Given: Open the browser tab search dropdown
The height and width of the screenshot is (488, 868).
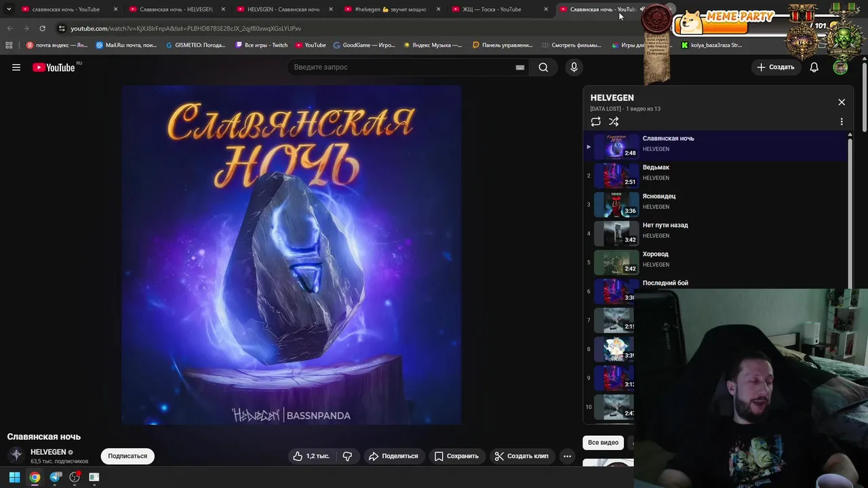Looking at the screenshot, I should click(x=9, y=9).
